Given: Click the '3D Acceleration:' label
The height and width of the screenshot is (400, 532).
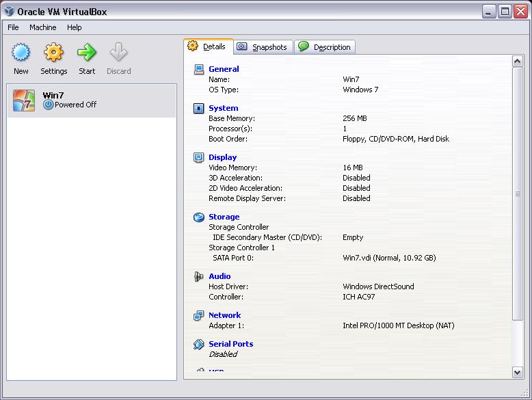Looking at the screenshot, I should pyautogui.click(x=235, y=178).
